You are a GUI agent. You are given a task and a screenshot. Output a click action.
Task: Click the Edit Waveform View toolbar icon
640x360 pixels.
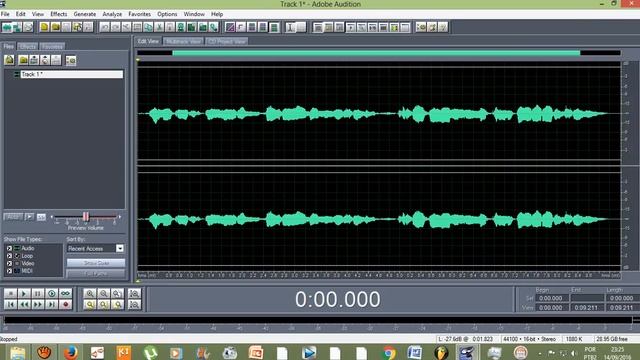(7, 27)
